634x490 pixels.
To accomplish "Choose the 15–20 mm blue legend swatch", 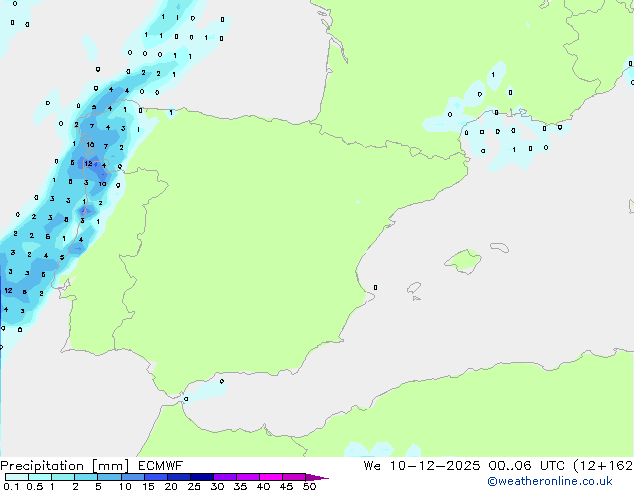I will 155,477.
